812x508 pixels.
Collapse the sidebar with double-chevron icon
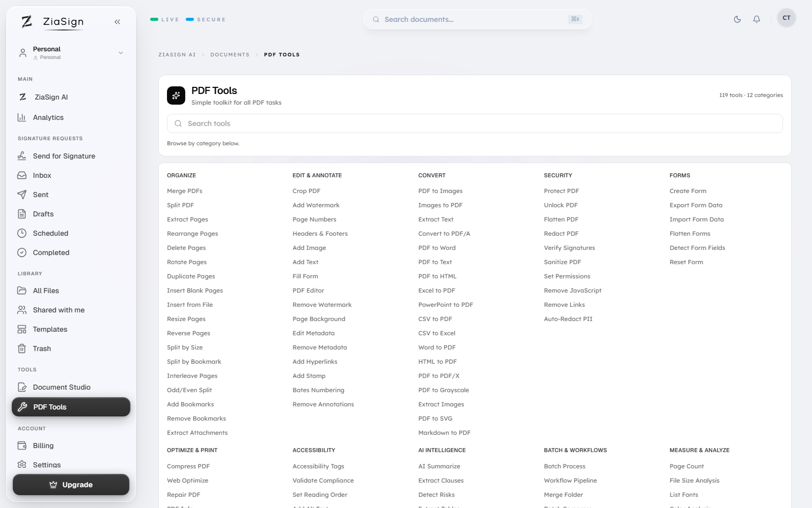pyautogui.click(x=117, y=22)
